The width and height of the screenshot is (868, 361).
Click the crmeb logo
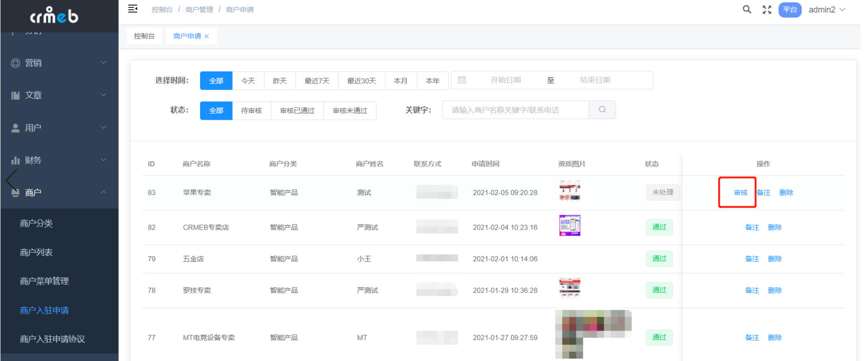tap(54, 15)
